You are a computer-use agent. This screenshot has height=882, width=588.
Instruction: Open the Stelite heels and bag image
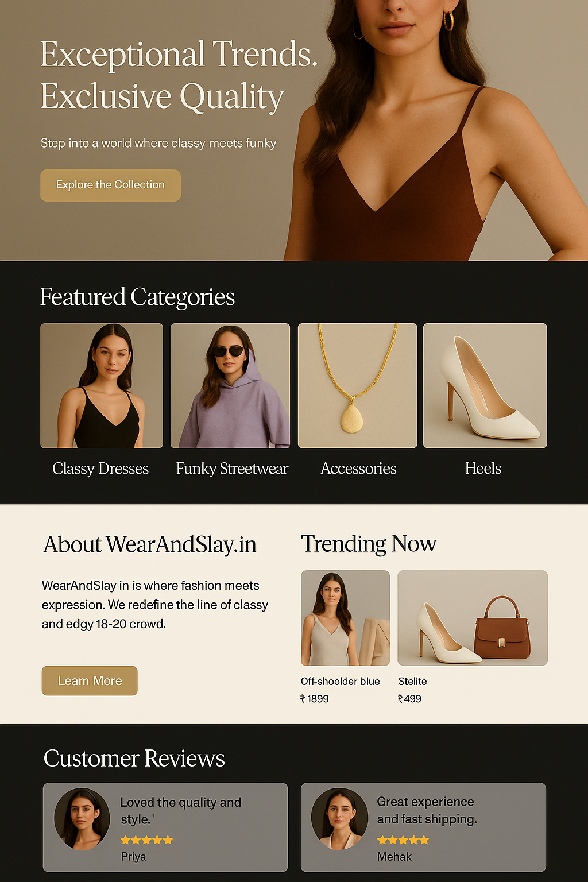tap(473, 618)
